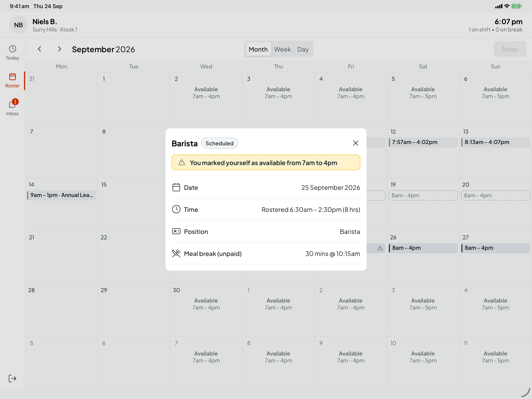
Task: Select the Available 7am – 5pm entry on Sat 5
Action: coord(423,93)
